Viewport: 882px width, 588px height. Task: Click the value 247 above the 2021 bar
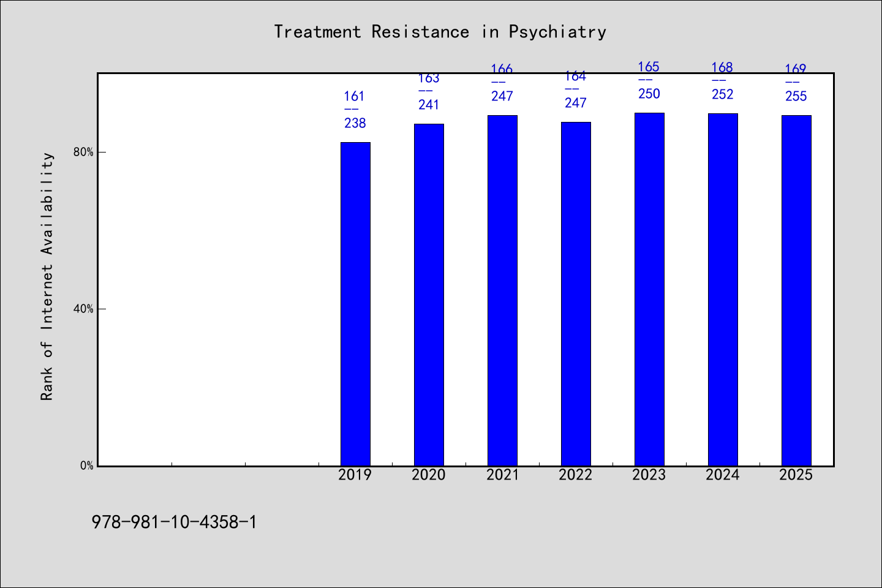tap(502, 96)
